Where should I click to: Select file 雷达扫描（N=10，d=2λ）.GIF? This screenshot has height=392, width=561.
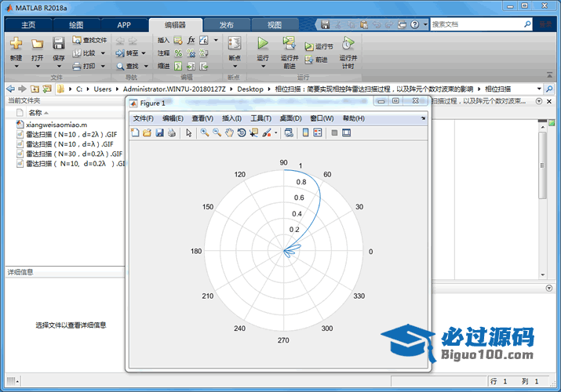(71, 134)
